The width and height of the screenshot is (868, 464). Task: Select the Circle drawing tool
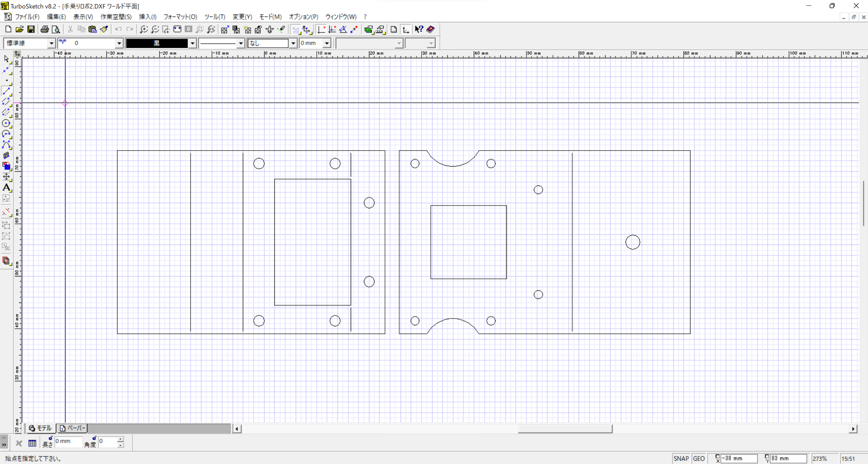pyautogui.click(x=6, y=123)
